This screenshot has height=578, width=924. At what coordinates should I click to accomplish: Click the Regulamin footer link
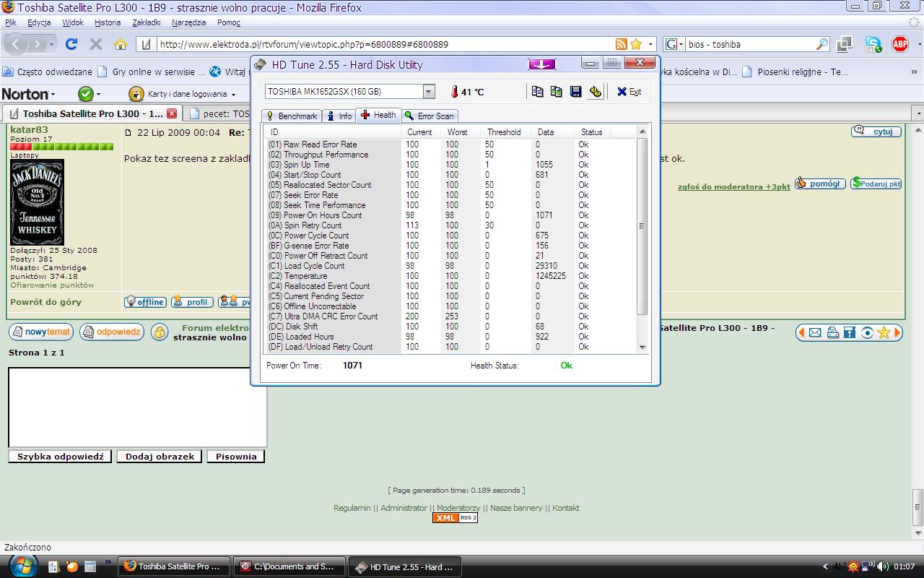tap(352, 508)
